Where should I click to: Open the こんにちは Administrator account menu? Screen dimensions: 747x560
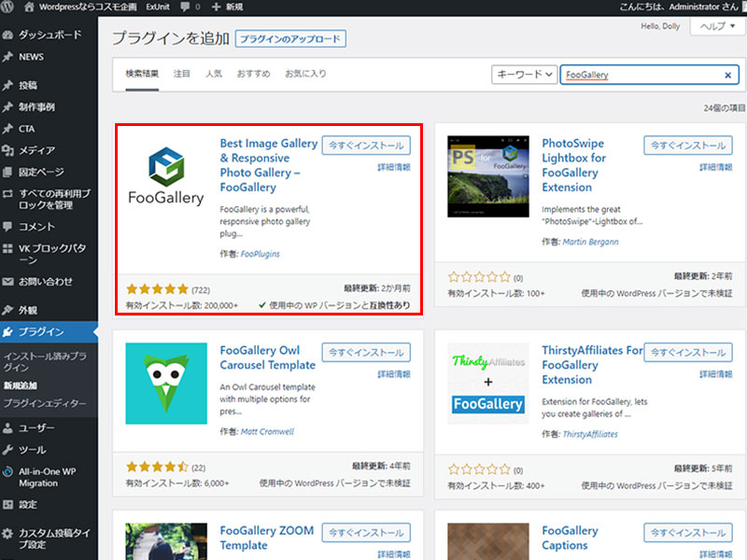680,7
